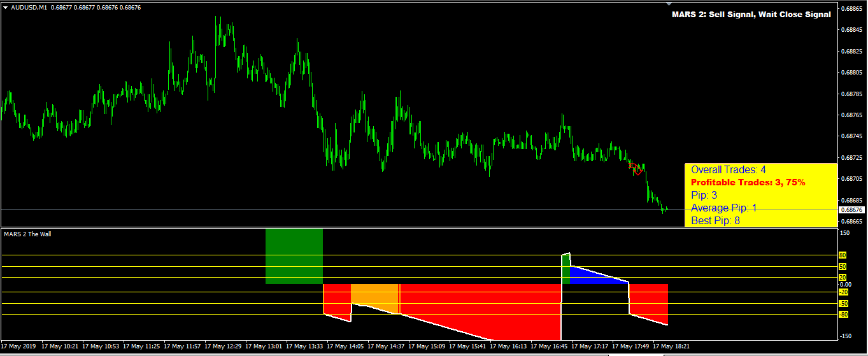Image resolution: width=868 pixels, height=356 pixels.
Task: Click the chart shift triangle marker at top
Action: coord(669,4)
